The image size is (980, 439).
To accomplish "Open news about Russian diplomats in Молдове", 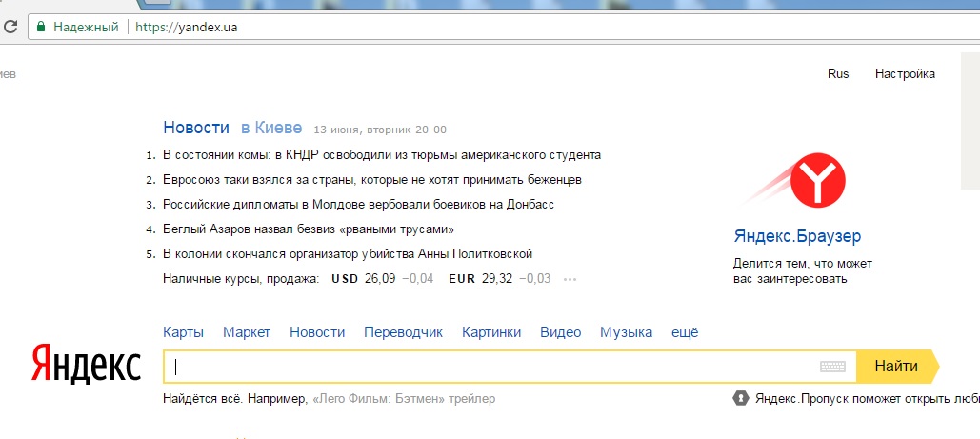I will [x=359, y=205].
